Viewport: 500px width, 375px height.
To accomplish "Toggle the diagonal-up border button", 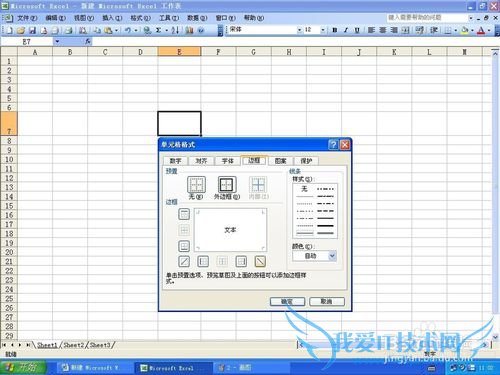I will tap(184, 261).
